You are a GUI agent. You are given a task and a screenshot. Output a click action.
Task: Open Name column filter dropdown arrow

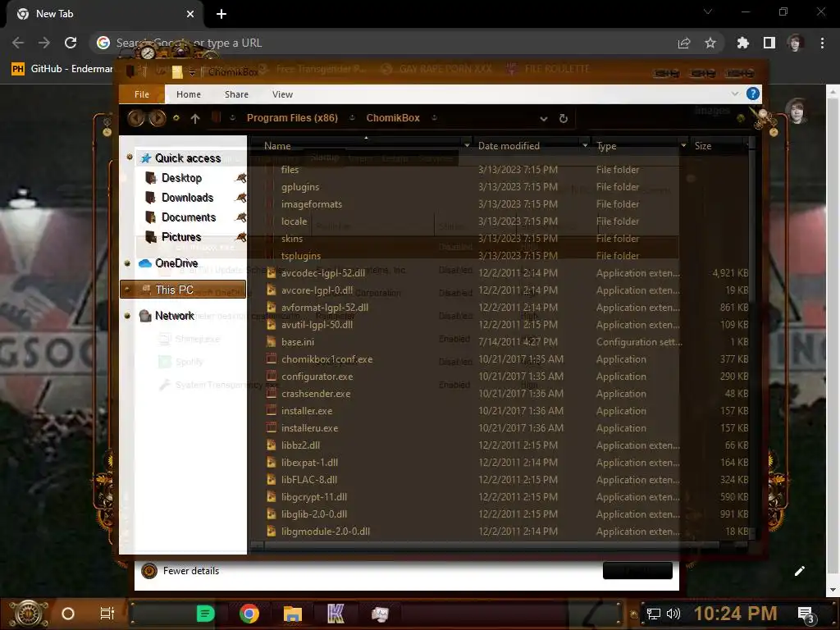coord(467,146)
